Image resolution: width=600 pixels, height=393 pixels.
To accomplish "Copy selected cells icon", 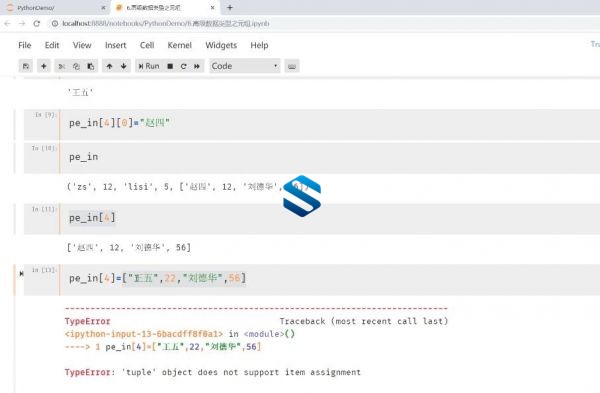I will (x=76, y=66).
